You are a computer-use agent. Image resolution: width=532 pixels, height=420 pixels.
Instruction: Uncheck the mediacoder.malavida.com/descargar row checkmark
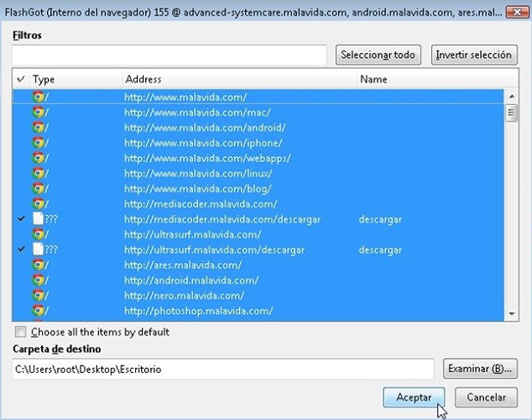click(21, 218)
